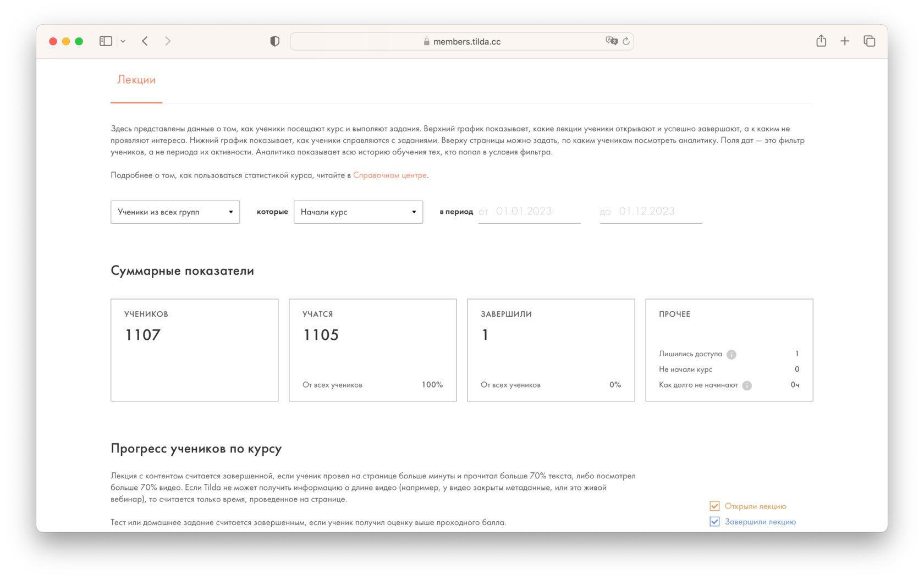Expand the Начали курс dropdown
The image size is (924, 580).
[x=359, y=212]
